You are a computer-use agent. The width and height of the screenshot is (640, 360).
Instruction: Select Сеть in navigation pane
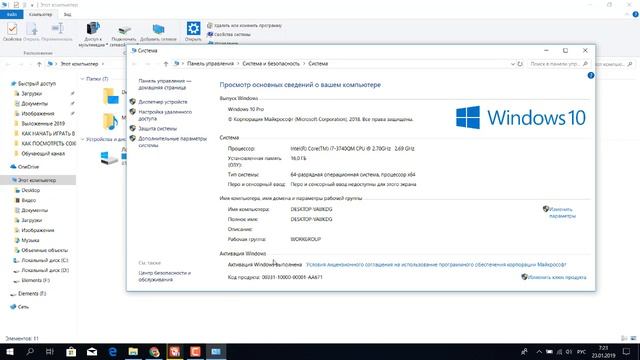pos(23,307)
